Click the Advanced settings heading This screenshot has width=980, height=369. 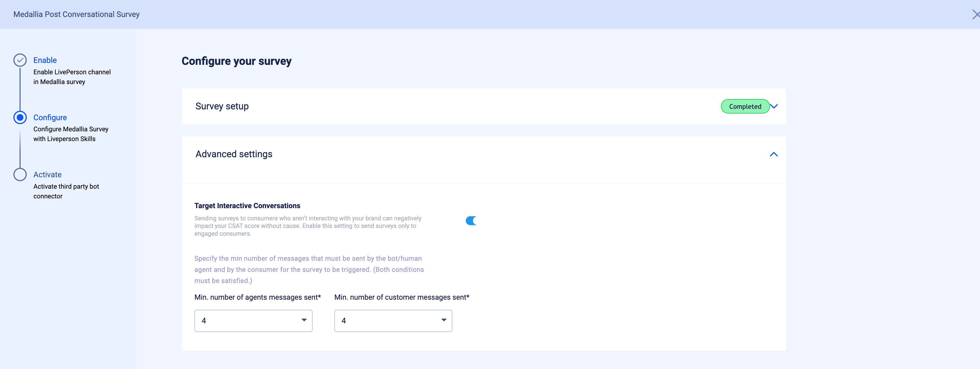coord(234,154)
